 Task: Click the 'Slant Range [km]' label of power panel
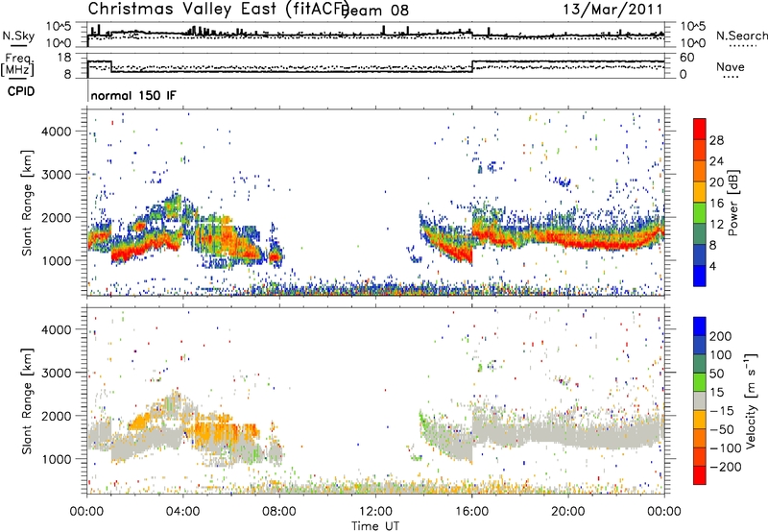coord(27,203)
